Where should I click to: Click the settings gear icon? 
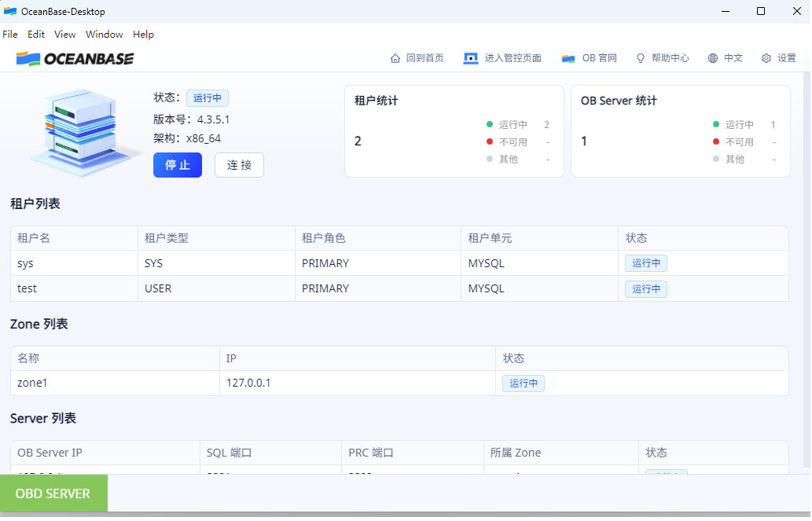[x=766, y=58]
